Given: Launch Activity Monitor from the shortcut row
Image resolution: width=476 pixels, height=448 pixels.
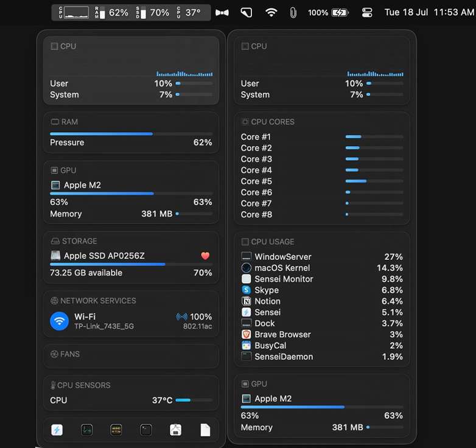Looking at the screenshot, I should (x=87, y=430).
